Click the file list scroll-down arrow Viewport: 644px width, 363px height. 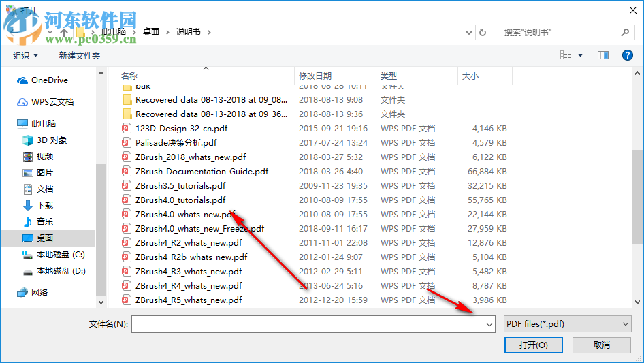[x=637, y=302]
